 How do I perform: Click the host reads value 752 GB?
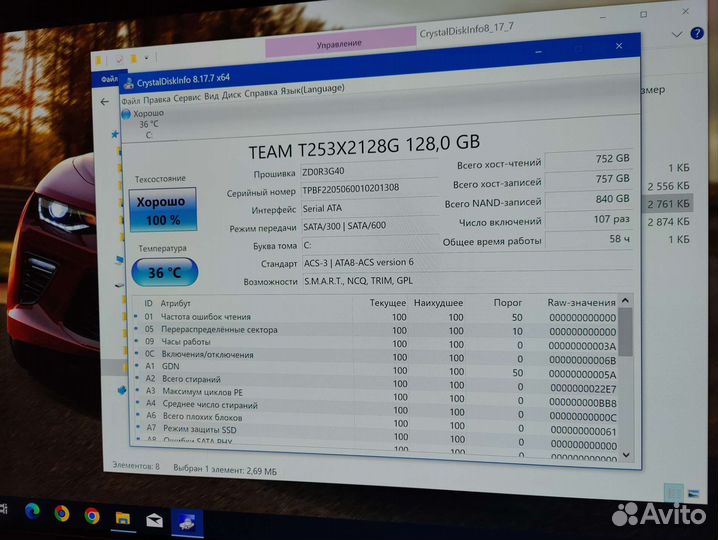click(x=589, y=159)
